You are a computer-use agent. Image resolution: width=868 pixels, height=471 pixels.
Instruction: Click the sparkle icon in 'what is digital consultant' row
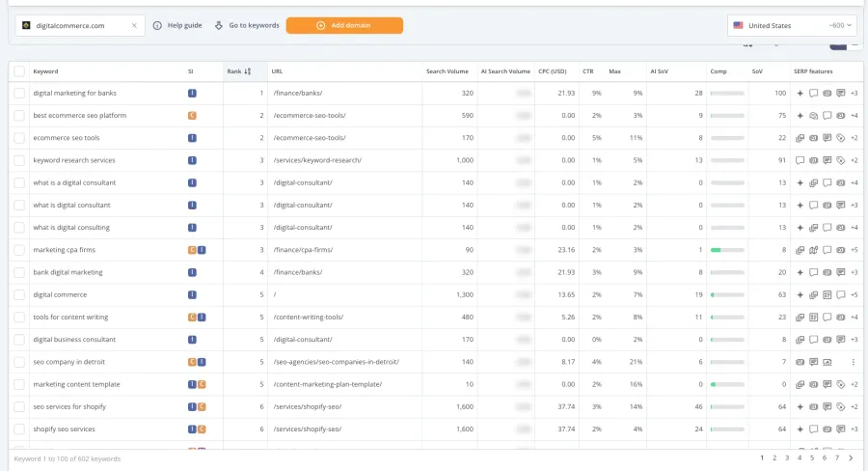[800, 205]
